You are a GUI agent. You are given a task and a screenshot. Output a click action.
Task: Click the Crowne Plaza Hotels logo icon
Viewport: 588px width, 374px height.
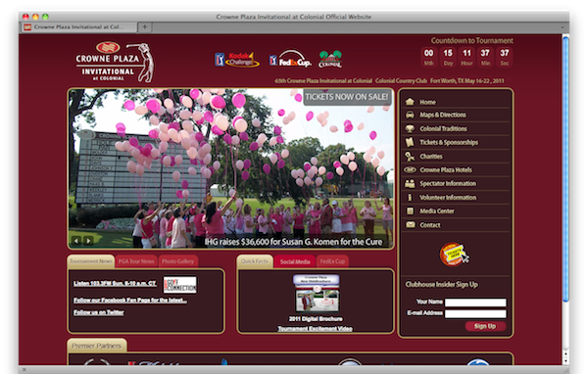410,169
